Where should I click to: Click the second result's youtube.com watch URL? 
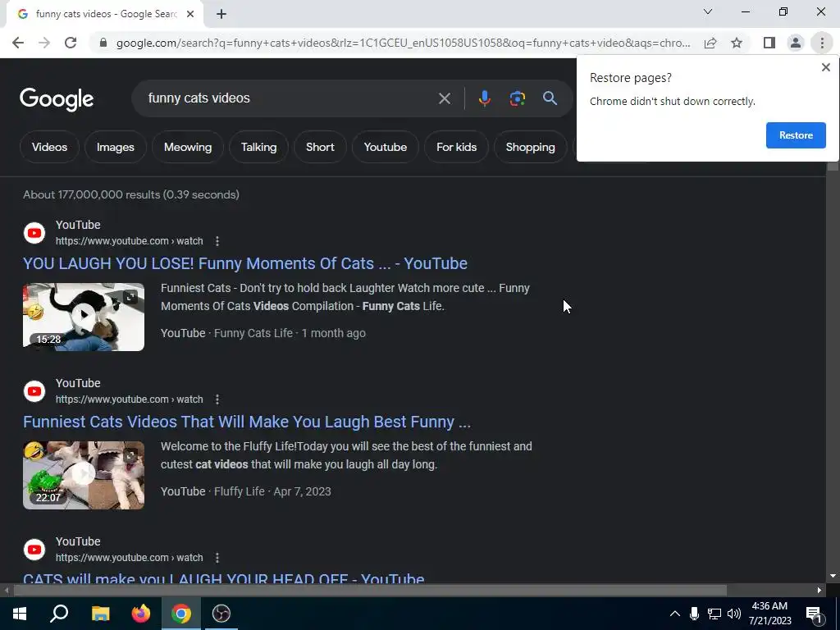[x=129, y=399]
